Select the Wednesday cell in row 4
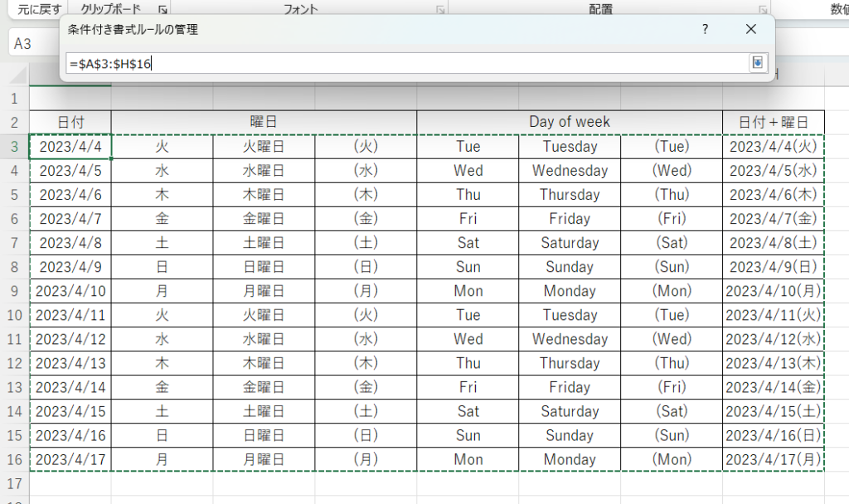This screenshot has height=504, width=849. (x=570, y=171)
